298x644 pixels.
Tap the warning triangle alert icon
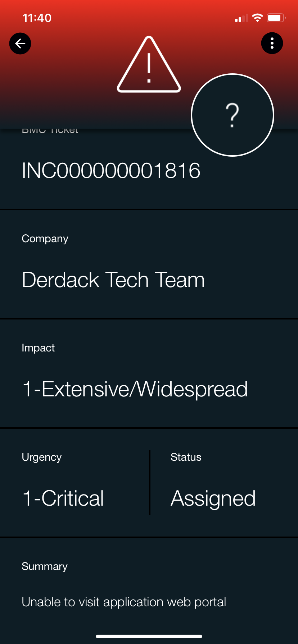point(149,64)
